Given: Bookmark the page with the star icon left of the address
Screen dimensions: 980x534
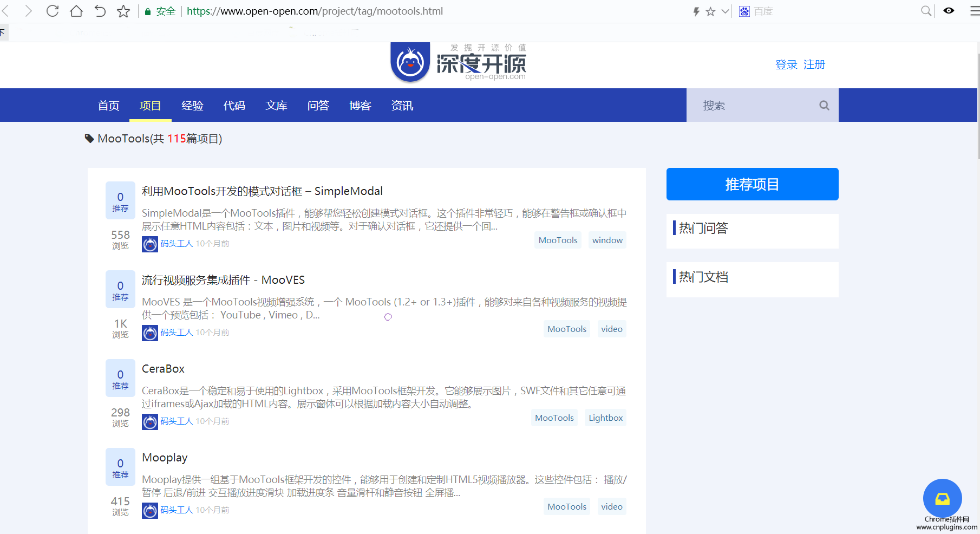Looking at the screenshot, I should point(123,11).
